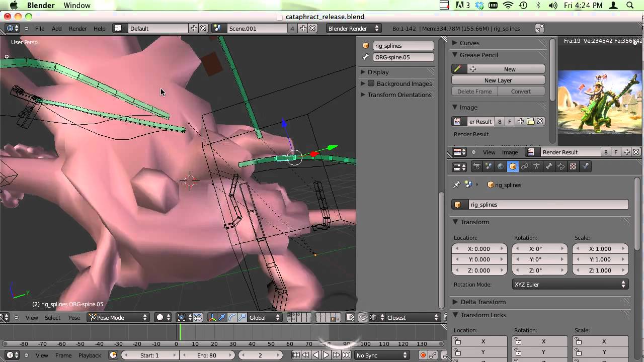Open the Pose Mode dropdown

118,317
